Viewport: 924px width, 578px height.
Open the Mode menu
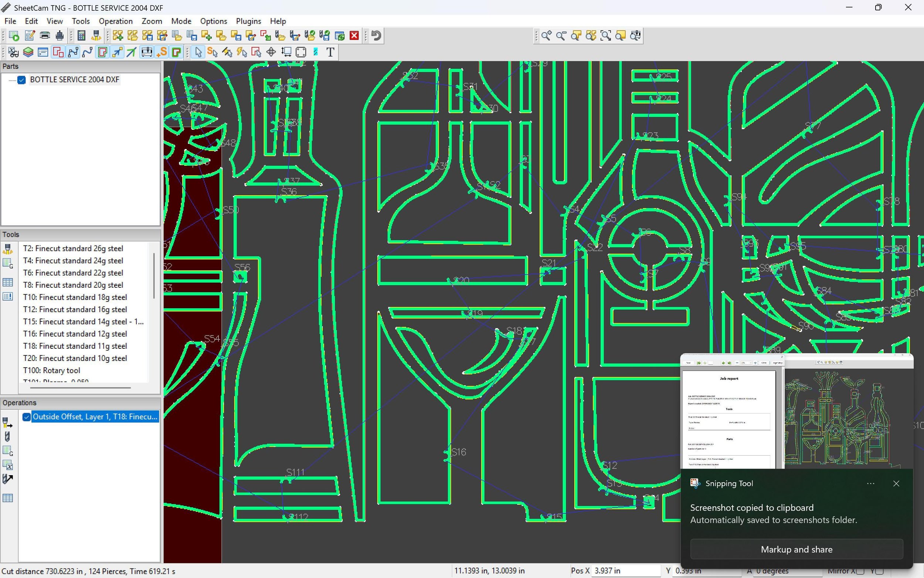[181, 21]
